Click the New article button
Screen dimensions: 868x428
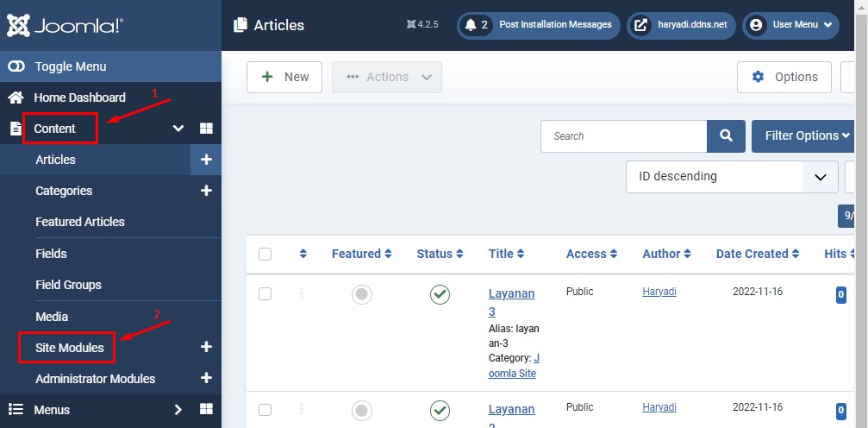(x=284, y=77)
